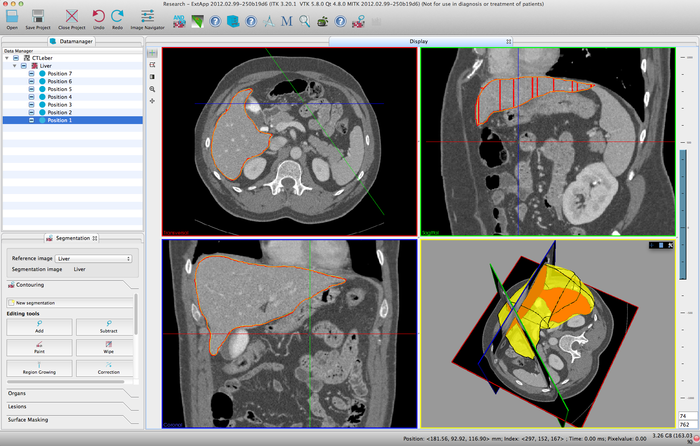Collapse the CTLeber tree node
Viewport: 700px width, 446px height.
pos(7,58)
